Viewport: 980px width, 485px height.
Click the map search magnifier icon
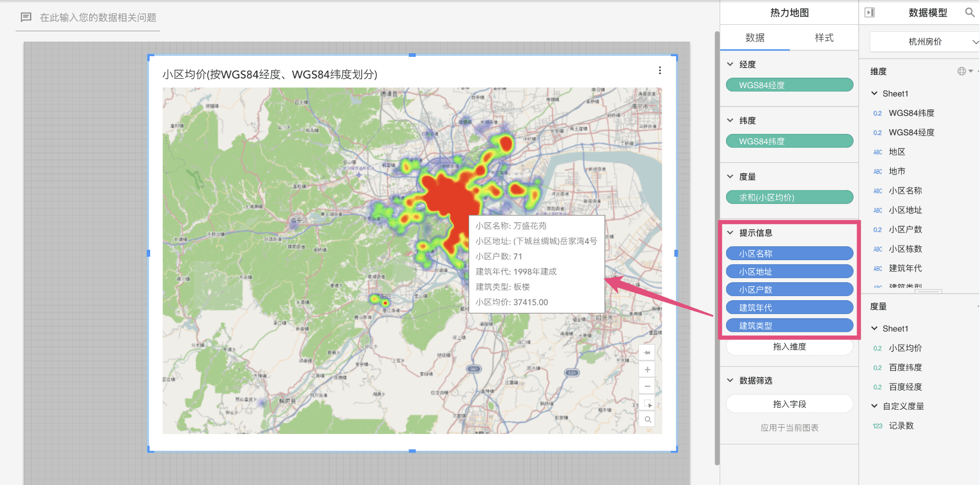click(648, 420)
